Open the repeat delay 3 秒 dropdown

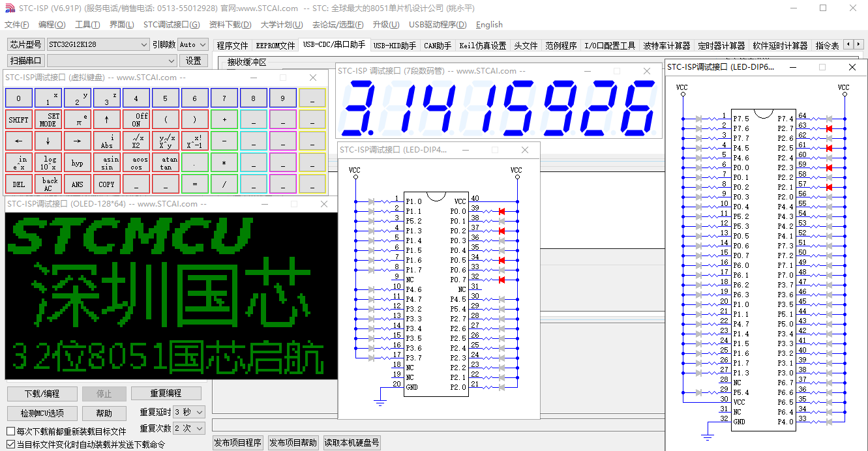tap(189, 412)
